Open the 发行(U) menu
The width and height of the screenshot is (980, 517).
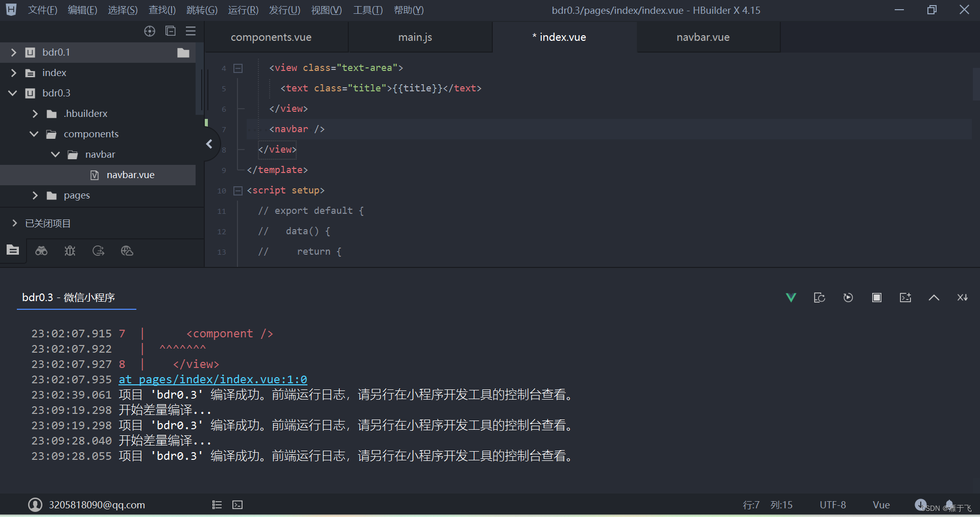coord(284,10)
